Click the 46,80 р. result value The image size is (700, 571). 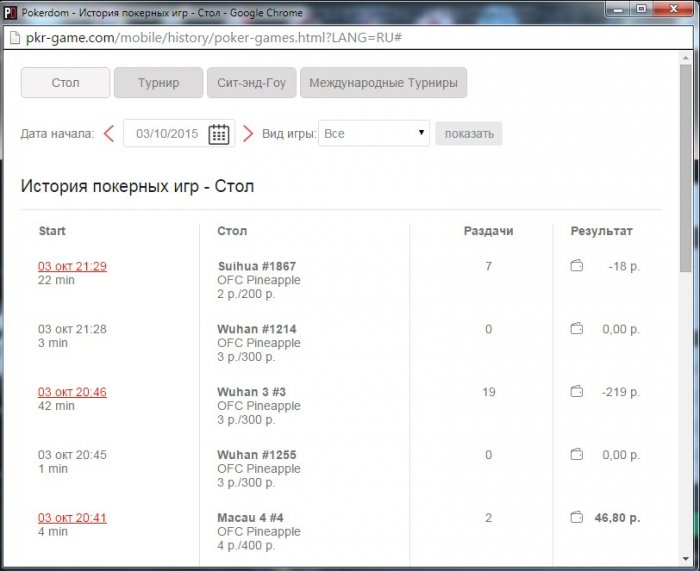pyautogui.click(x=617, y=518)
